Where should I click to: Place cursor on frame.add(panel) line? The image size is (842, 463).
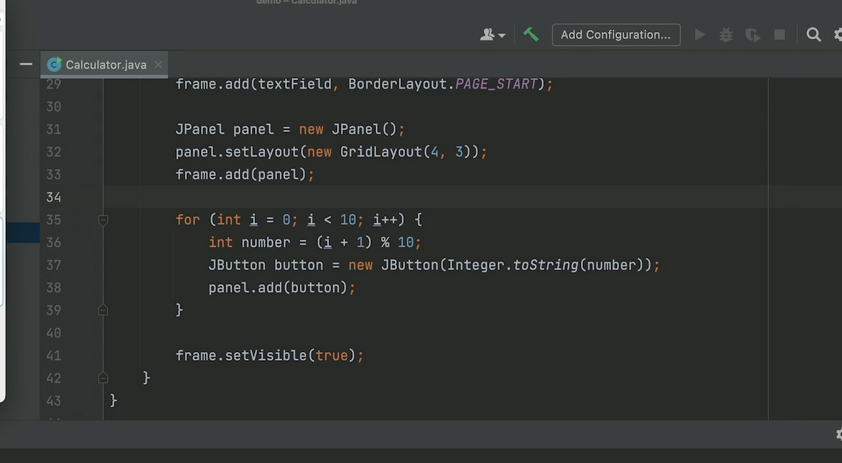245,175
